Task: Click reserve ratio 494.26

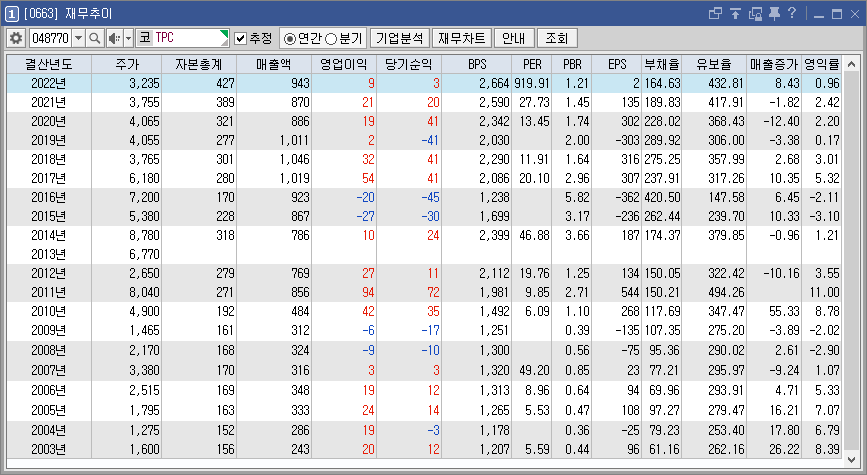Action: (x=727, y=292)
